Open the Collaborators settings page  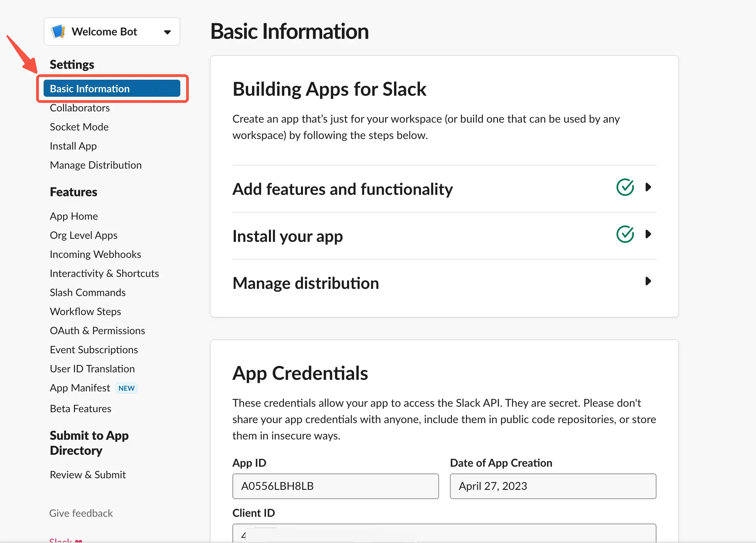[x=80, y=108]
